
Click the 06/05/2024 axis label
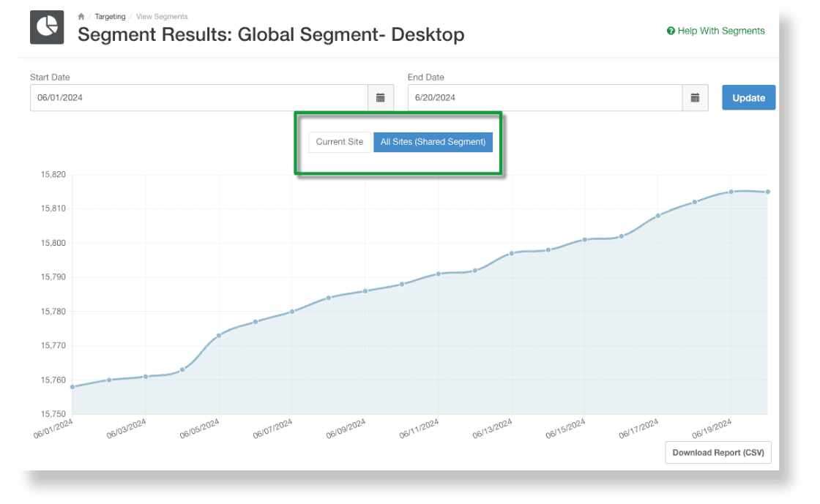(x=199, y=427)
